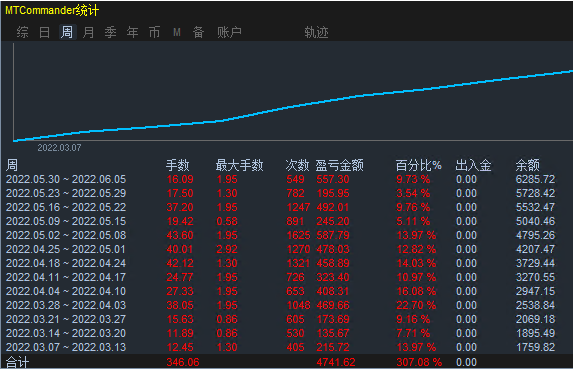
Task: Click the 余额 column header
Action: click(x=527, y=165)
